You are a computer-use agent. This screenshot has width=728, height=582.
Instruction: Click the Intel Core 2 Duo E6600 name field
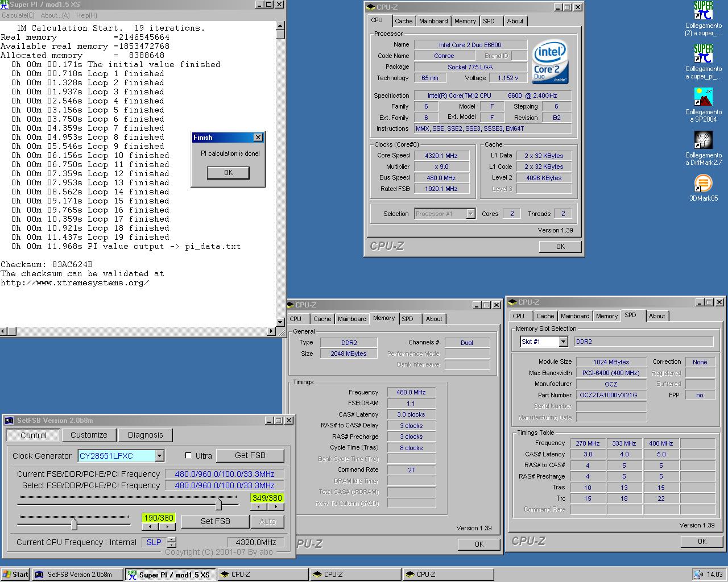pos(470,45)
